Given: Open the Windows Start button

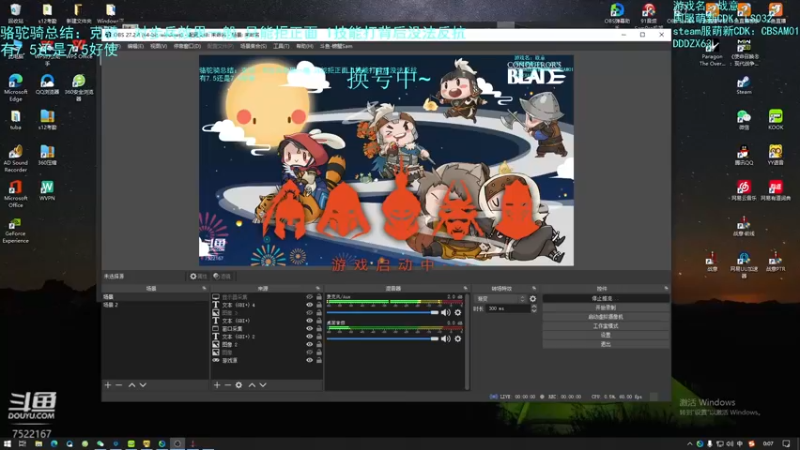Looking at the screenshot, I should point(7,444).
